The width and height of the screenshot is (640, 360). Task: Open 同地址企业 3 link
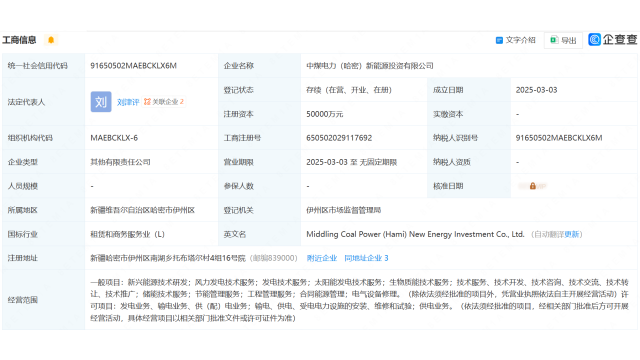click(366, 258)
